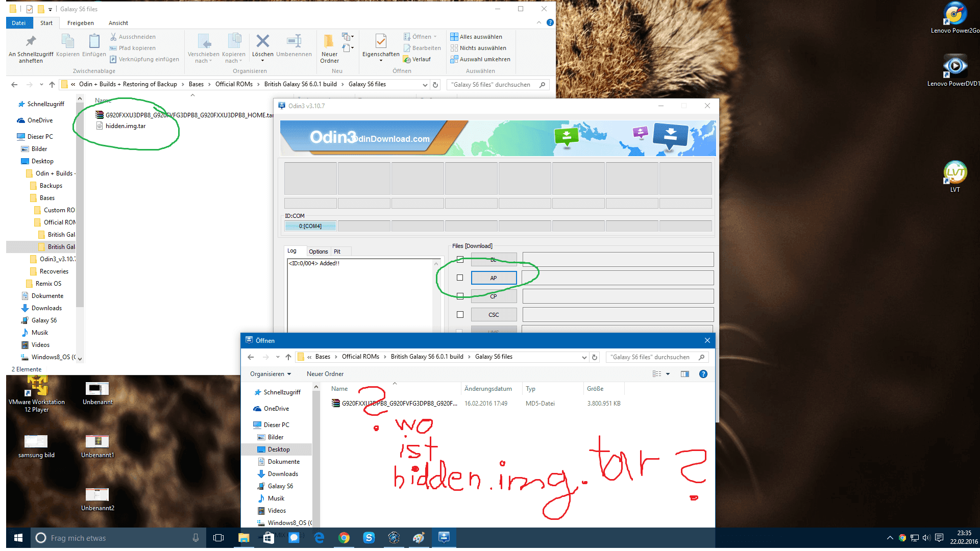Viewport: 980px width, 551px height.
Task: Open help in the Öffnen dialog
Action: click(x=703, y=374)
